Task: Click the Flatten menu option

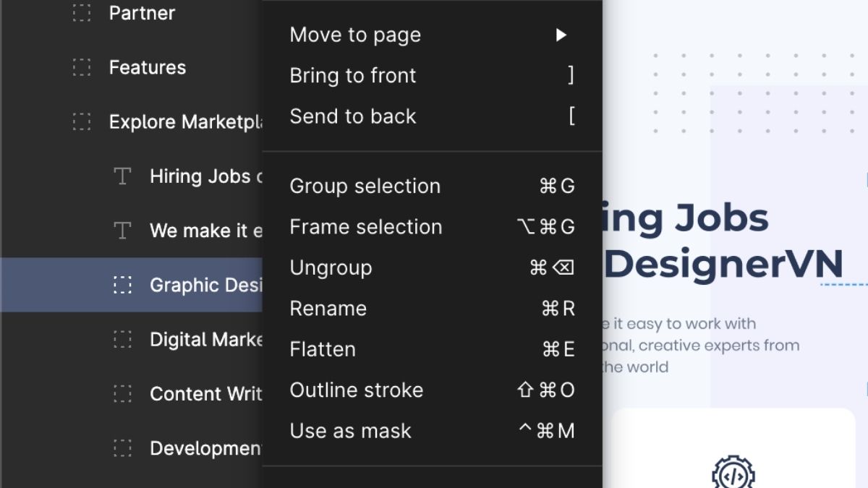Action: coord(323,349)
